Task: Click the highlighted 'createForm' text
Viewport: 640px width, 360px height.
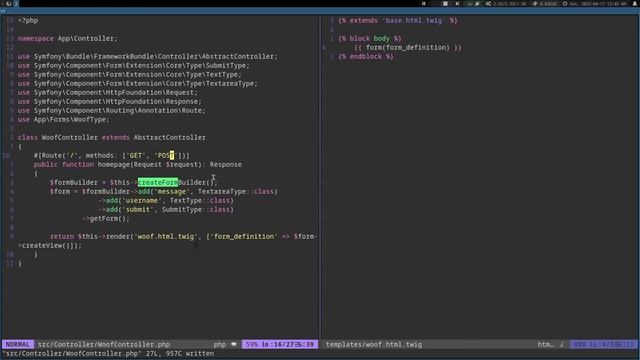Action: tap(158, 182)
